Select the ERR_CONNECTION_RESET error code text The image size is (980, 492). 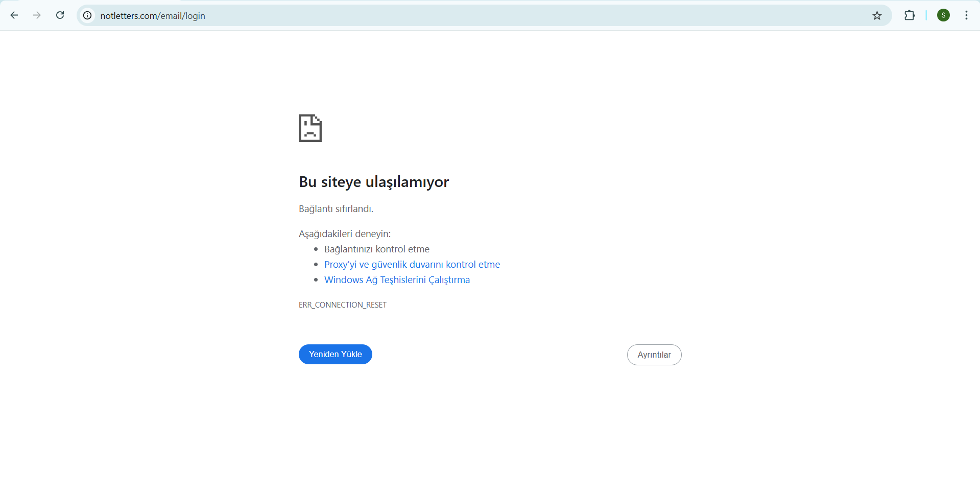coord(343,304)
